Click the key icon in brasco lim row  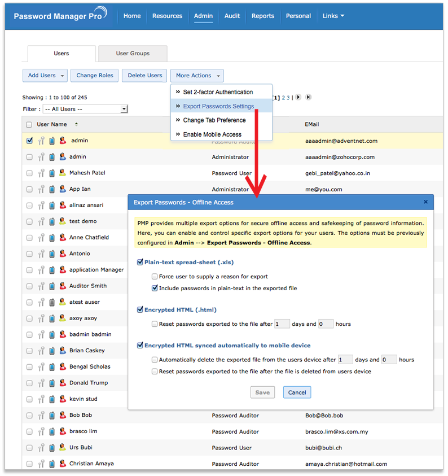[x=41, y=431]
